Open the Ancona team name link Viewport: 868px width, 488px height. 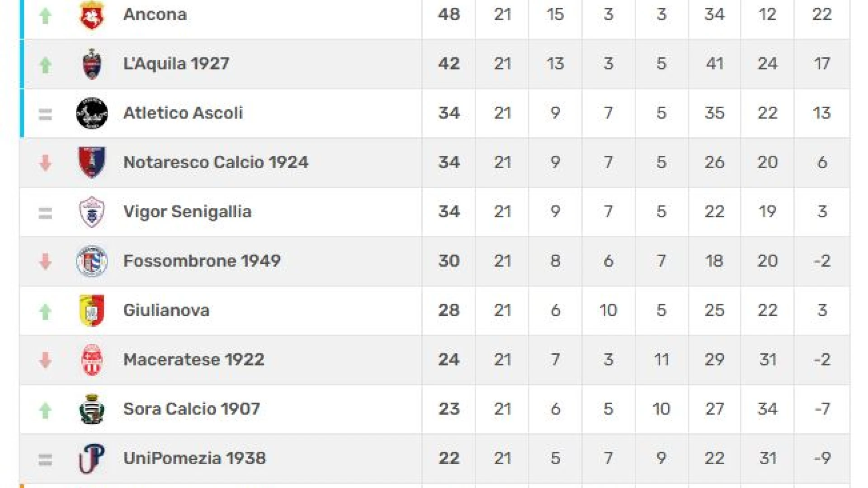tap(155, 14)
